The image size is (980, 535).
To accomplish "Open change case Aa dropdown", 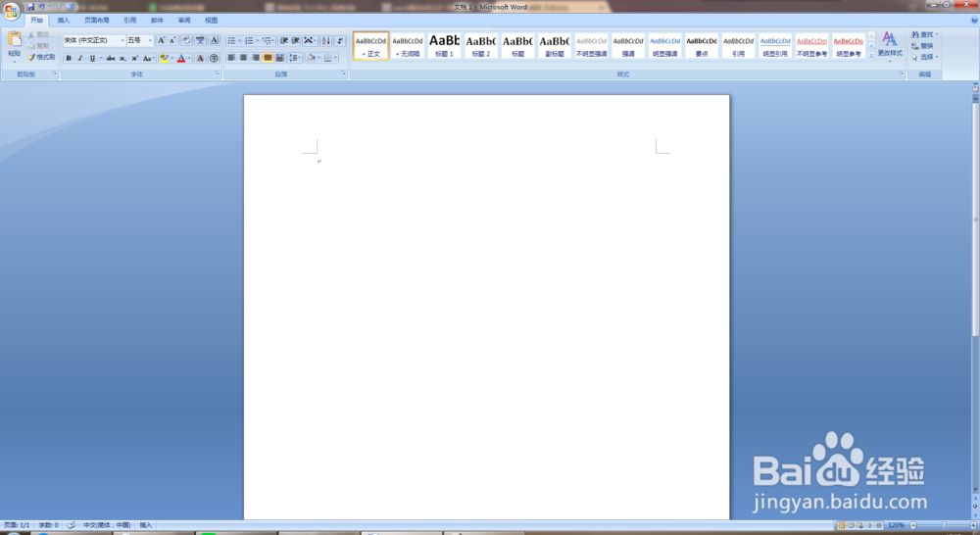I will (148, 58).
